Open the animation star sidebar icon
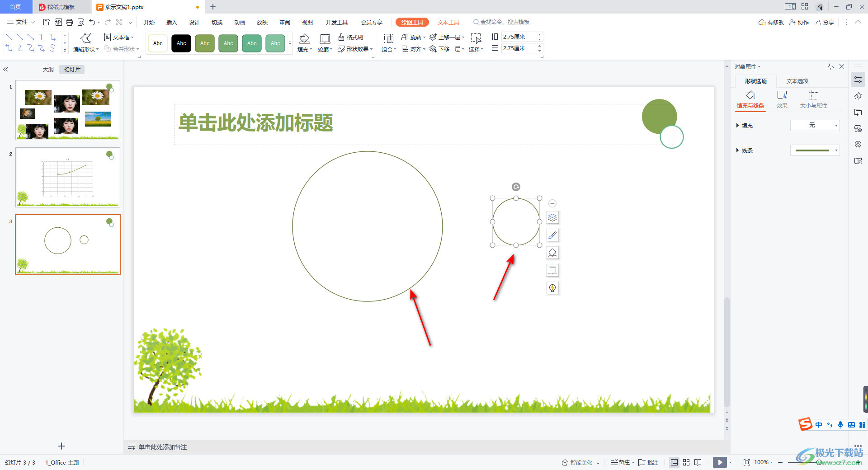The height and width of the screenshot is (470, 868). (x=858, y=96)
